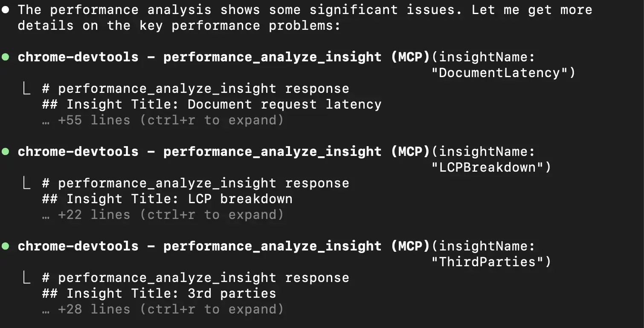Expand the +28 lines collapsed output
This screenshot has height=328, width=644.
point(162,309)
